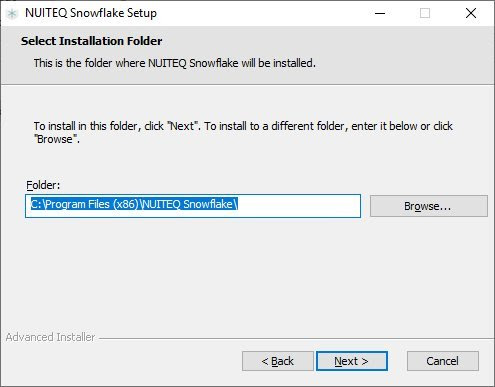Image resolution: width=495 pixels, height=387 pixels.
Task: Close the setup dialog with the X
Action: pos(471,13)
